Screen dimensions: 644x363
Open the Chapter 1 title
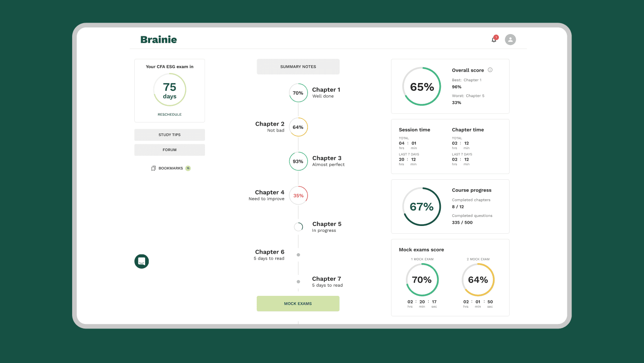pyautogui.click(x=326, y=90)
